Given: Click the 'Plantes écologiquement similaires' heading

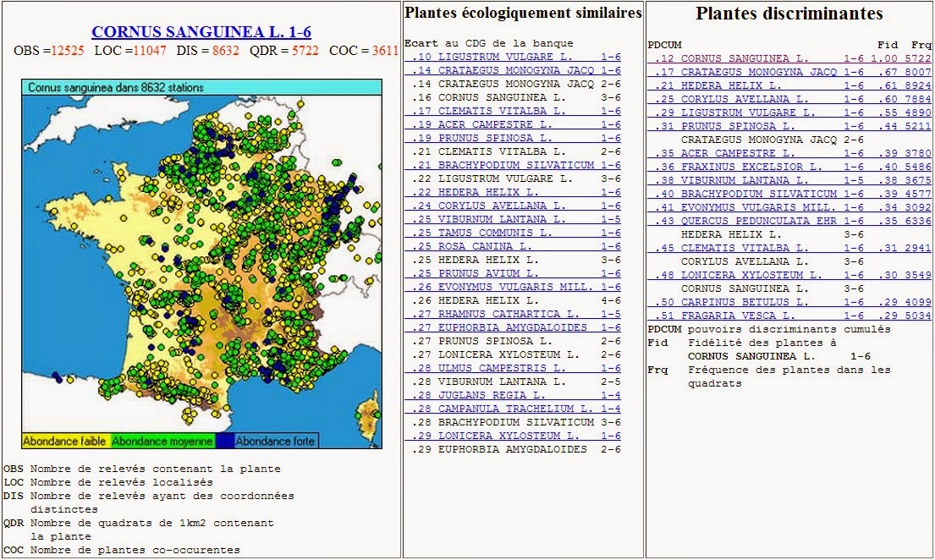Looking at the screenshot, I should coord(523,14).
